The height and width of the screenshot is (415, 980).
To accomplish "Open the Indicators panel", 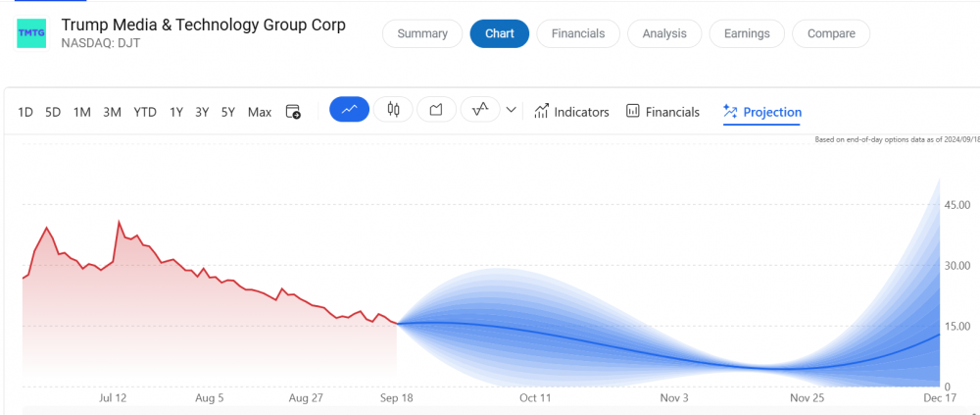I will tap(571, 112).
